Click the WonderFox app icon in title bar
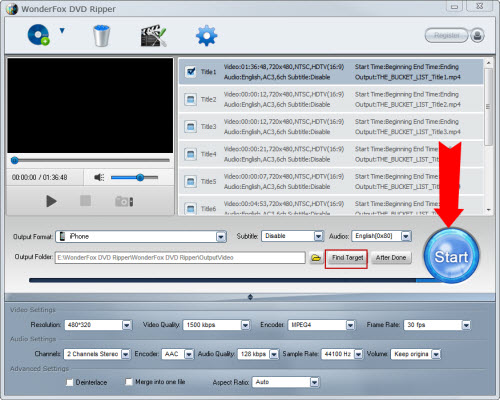 [12, 9]
